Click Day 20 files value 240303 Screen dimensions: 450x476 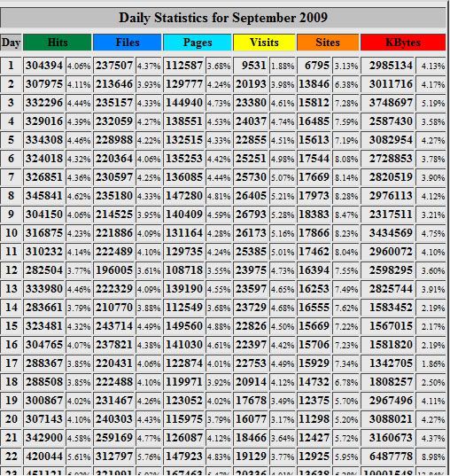(114, 419)
